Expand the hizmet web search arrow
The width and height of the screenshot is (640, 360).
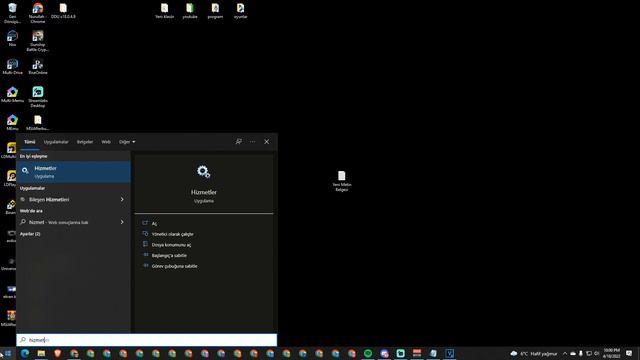pyautogui.click(x=122, y=222)
